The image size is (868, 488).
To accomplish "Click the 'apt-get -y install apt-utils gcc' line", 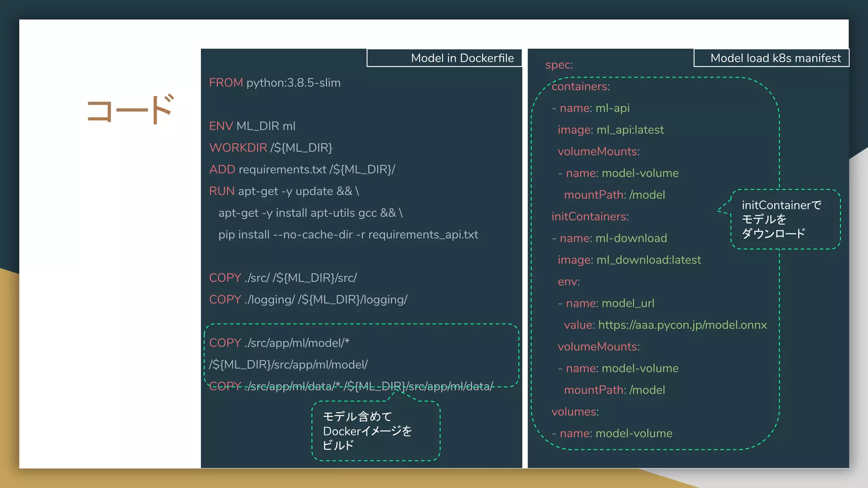I will [311, 213].
